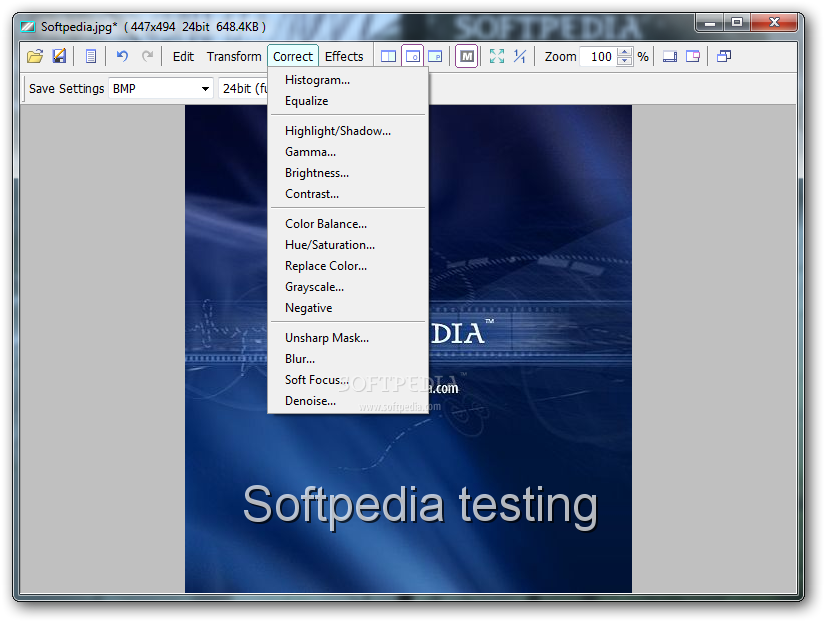
Task: Click the cascading windows icon
Action: pos(724,56)
